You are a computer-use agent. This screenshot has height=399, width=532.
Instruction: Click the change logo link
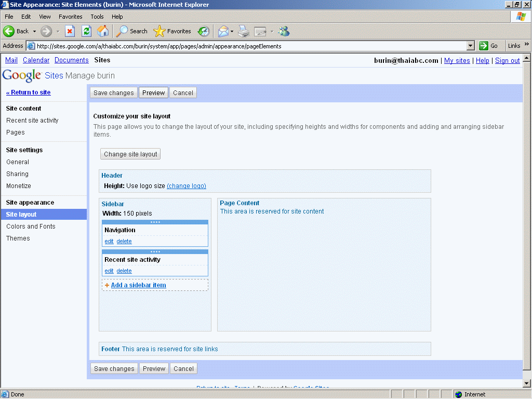pyautogui.click(x=187, y=186)
